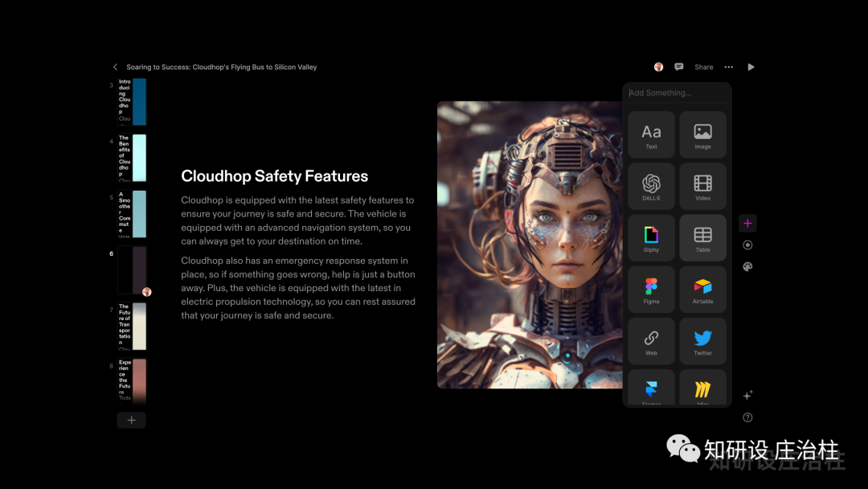Viewport: 868px width, 489px height.
Task: Select slide 4 Benefits of Cloudhop thumbnail
Action: point(132,158)
